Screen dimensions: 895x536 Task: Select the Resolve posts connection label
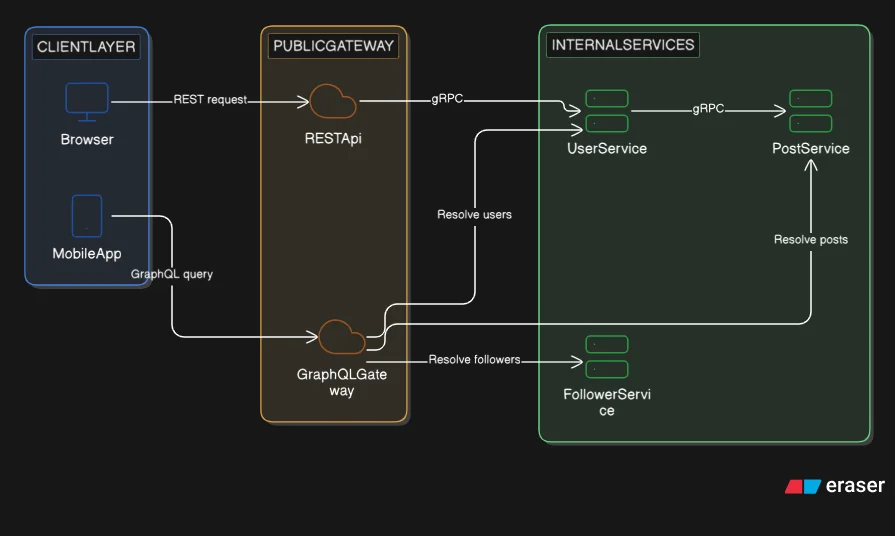pyautogui.click(x=811, y=240)
